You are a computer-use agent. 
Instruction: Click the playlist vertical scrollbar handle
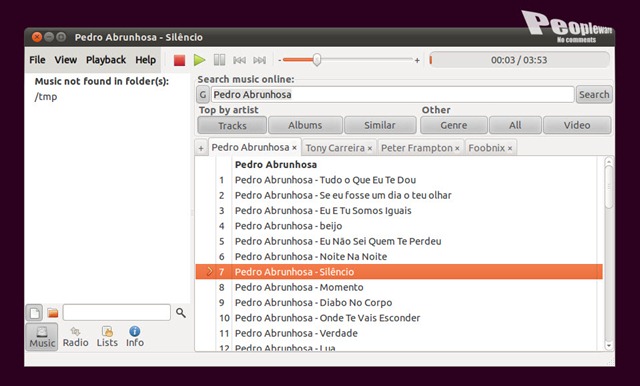tap(609, 187)
